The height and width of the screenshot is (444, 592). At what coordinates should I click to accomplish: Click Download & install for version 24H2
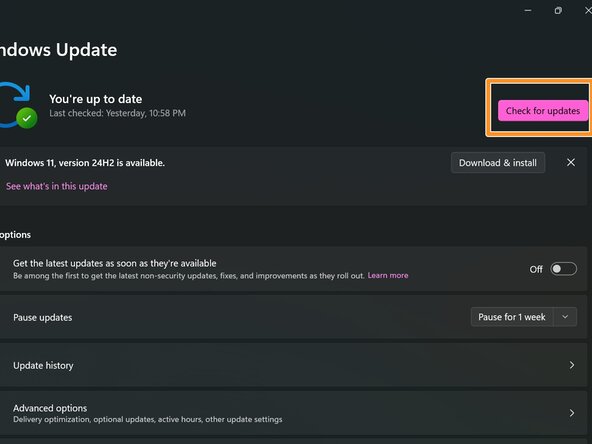(498, 163)
